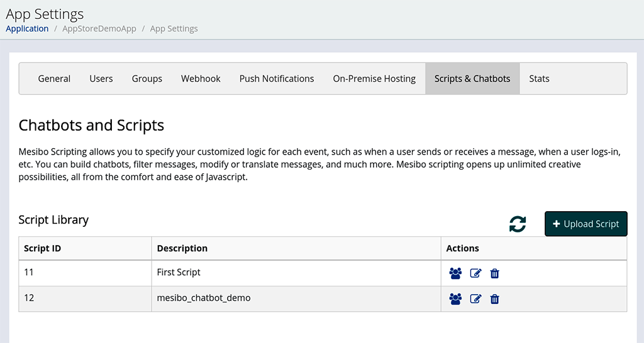Click the mesibo_chatbot_demo description cell
Viewport: 644px width, 343px height.
tap(296, 298)
